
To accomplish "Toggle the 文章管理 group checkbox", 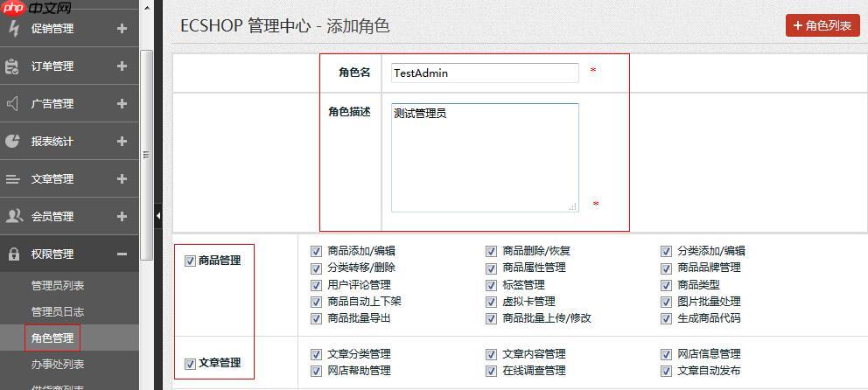I will (190, 364).
